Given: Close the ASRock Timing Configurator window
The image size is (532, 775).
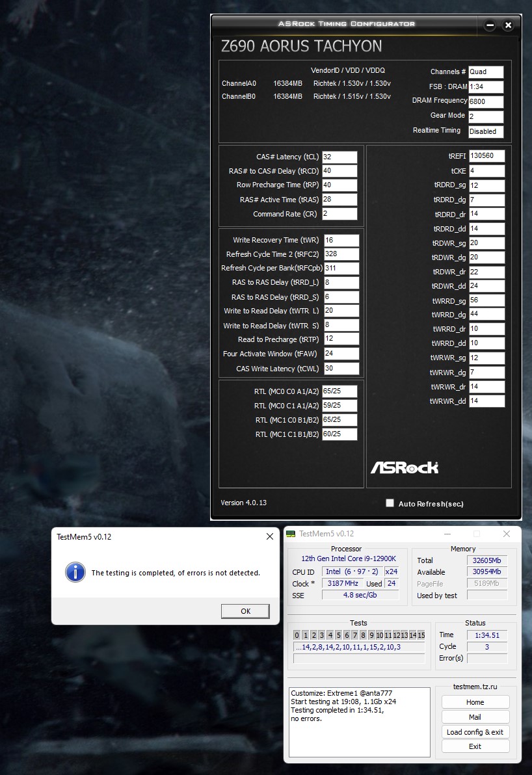Looking at the screenshot, I should click(509, 25).
